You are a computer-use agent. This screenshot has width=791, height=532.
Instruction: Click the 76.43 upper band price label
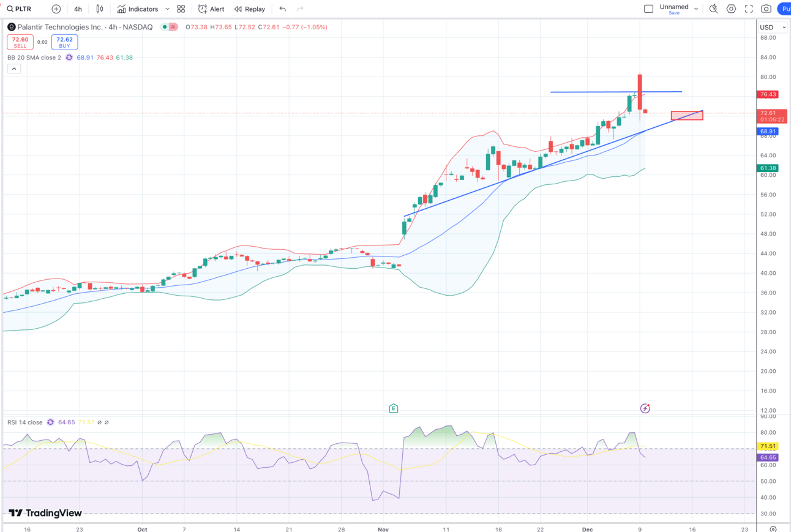pos(768,94)
